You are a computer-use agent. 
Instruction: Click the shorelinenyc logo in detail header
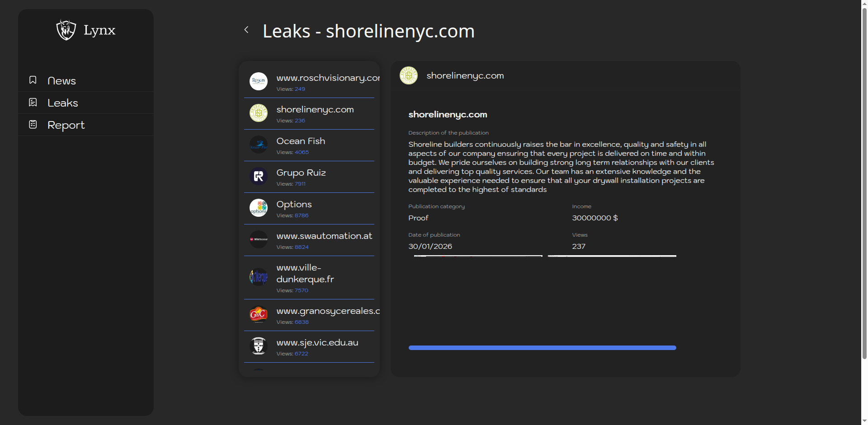(x=409, y=75)
